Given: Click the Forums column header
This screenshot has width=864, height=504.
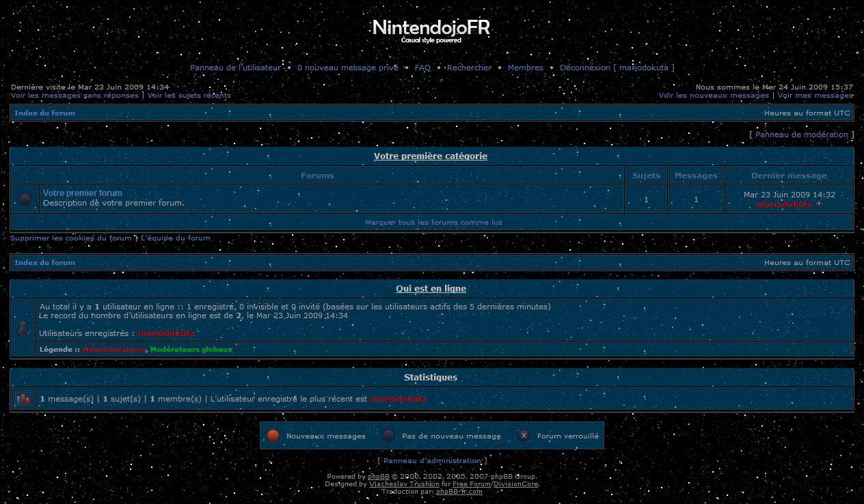Looking at the screenshot, I should 318,176.
